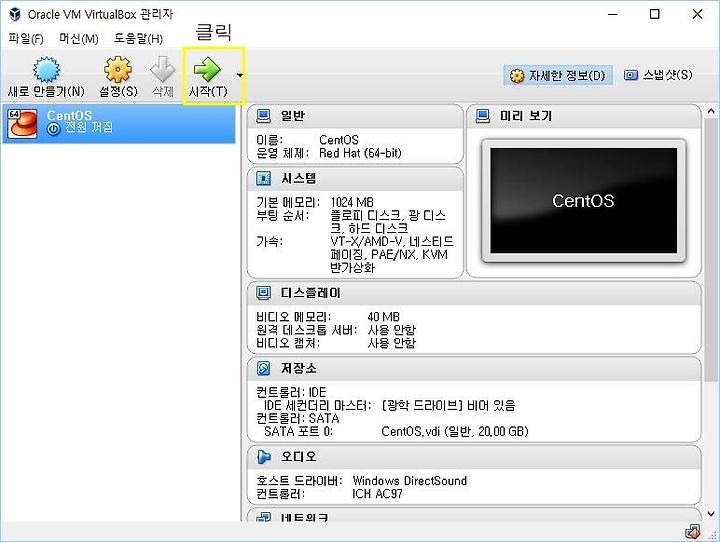The height and width of the screenshot is (542, 720).
Task: Click the power-off status icon under CentOS
Action: click(53, 129)
